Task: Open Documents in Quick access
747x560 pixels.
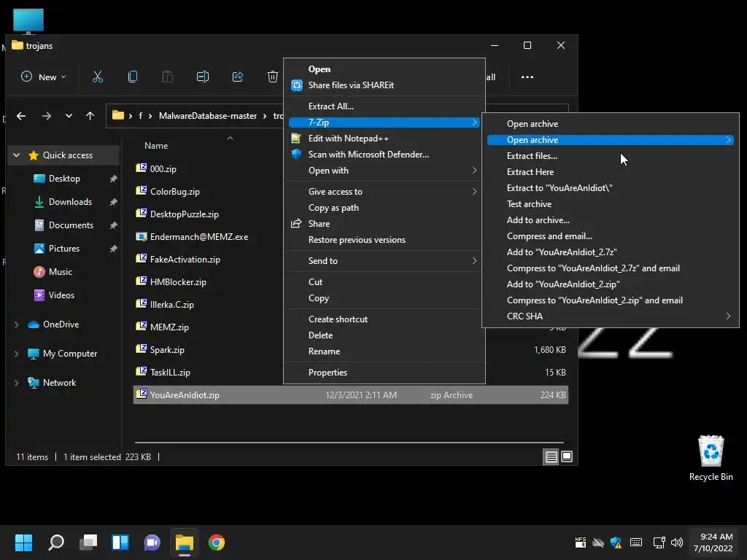Action: coord(71,225)
